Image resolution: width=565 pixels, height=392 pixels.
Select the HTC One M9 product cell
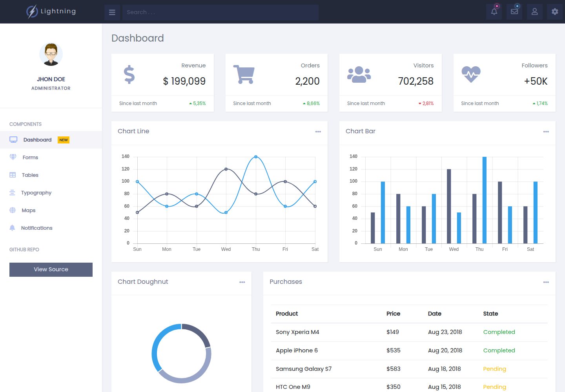click(x=293, y=387)
